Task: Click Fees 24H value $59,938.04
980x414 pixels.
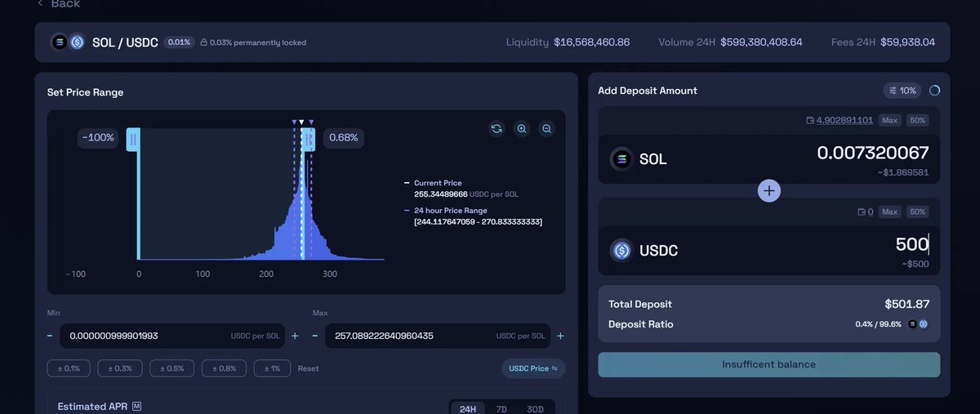Action: click(907, 42)
